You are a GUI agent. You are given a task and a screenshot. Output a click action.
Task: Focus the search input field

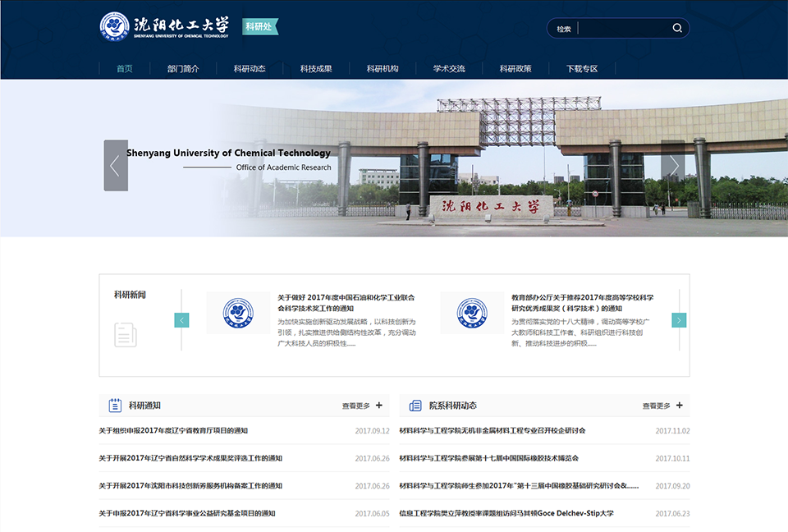pyautogui.click(x=624, y=28)
